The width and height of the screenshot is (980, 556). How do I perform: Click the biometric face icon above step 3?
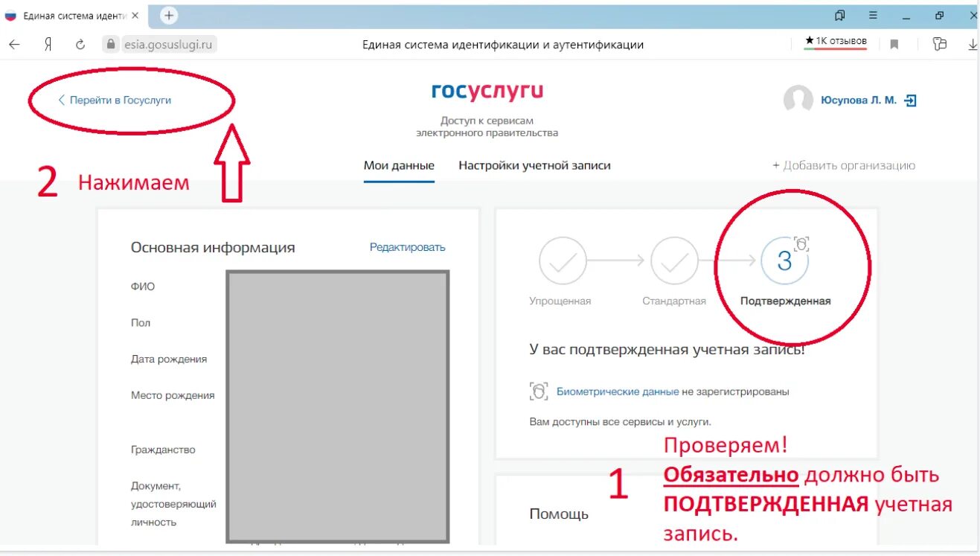tap(801, 243)
